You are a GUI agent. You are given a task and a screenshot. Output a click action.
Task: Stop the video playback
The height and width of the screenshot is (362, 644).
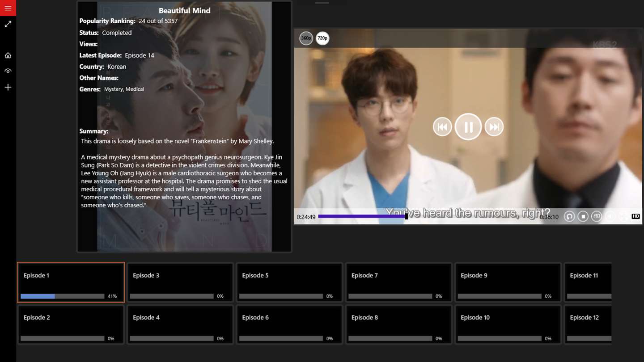583,216
